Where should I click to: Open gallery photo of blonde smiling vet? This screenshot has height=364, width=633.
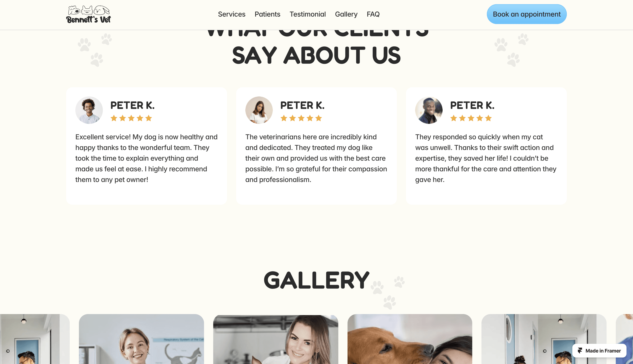141,339
